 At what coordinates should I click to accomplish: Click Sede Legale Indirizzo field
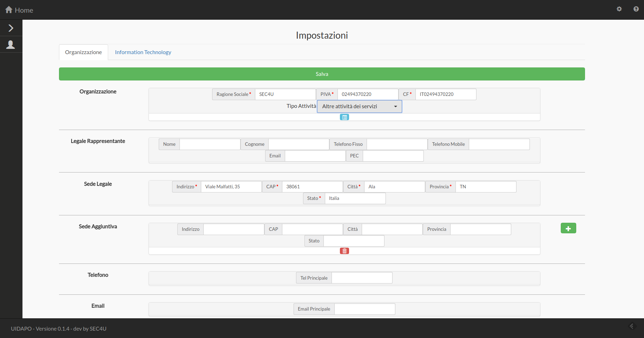pos(231,187)
